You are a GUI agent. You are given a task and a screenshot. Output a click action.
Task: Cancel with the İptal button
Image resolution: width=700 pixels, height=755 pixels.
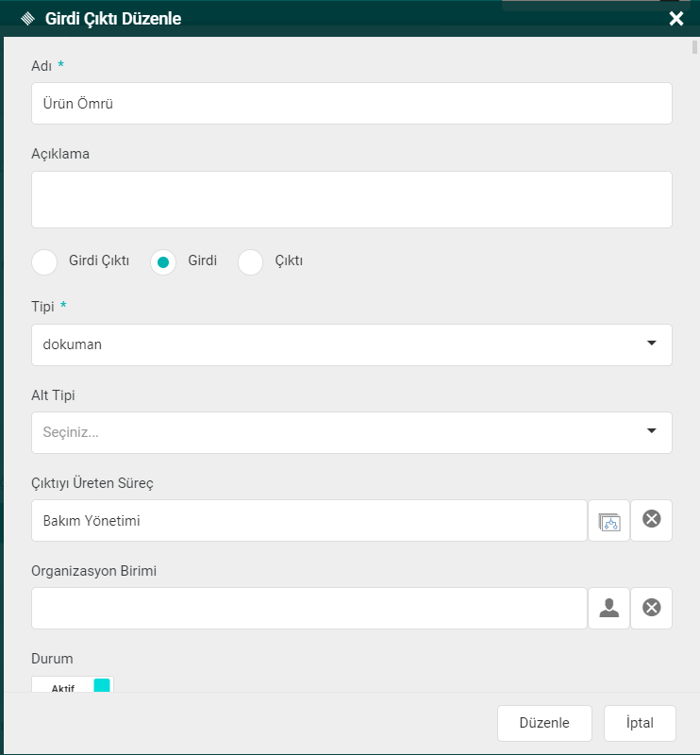640,723
